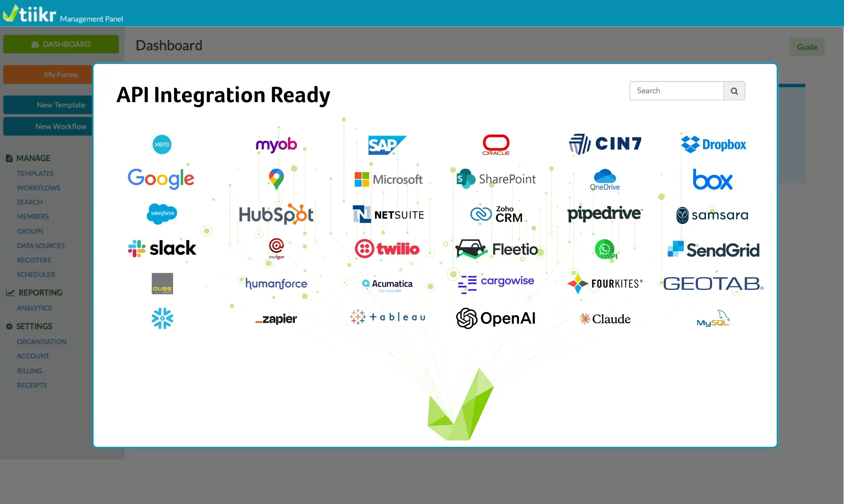Select the MySQL logo

(713, 318)
